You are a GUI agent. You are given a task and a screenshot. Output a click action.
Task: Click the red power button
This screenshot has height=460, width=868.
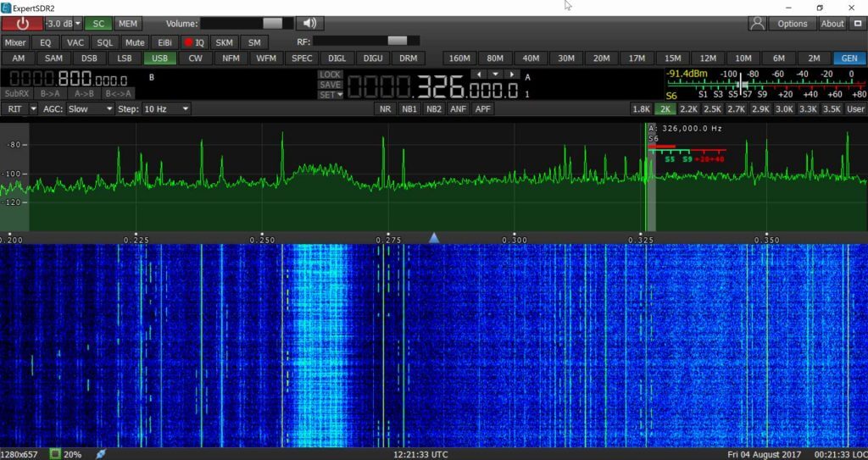[x=22, y=24]
